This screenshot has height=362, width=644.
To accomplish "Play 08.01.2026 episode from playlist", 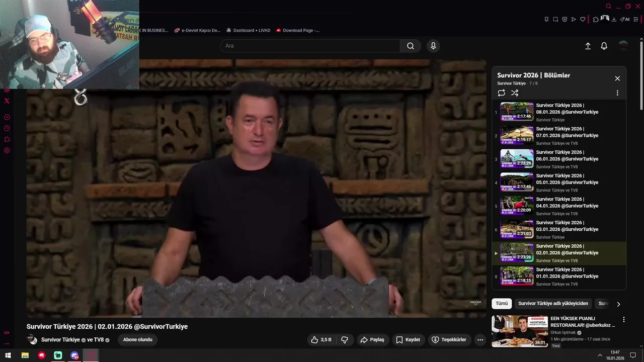I will click(x=559, y=112).
